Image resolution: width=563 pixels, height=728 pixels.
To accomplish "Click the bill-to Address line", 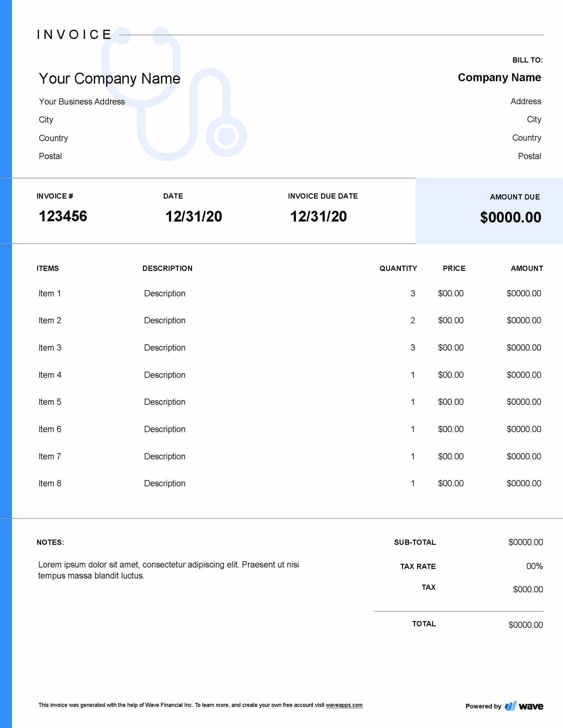I will click(526, 101).
